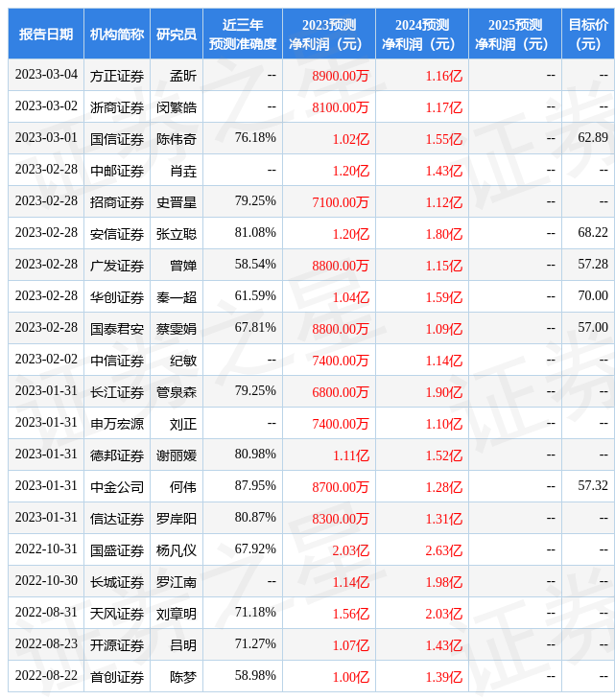The width and height of the screenshot is (615, 700).
Task: Click the 机构简称 column header
Action: point(117,34)
